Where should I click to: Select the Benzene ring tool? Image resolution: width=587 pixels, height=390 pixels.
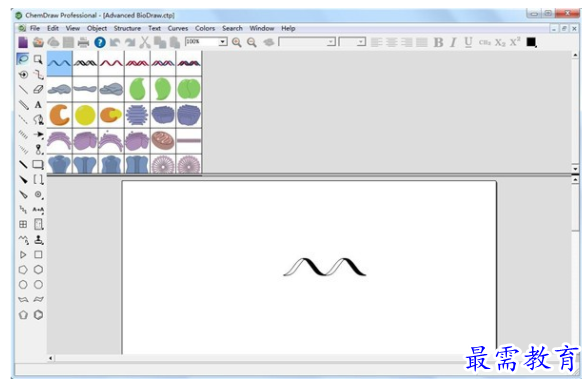pos(38,315)
